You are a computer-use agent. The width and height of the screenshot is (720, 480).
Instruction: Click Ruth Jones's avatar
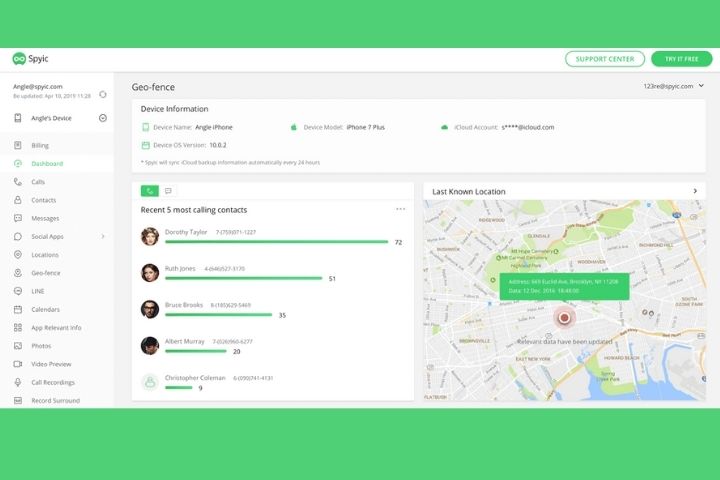[x=150, y=273]
